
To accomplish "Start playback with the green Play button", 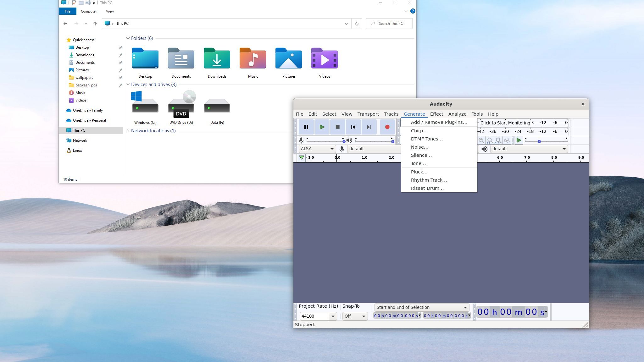I will (322, 127).
